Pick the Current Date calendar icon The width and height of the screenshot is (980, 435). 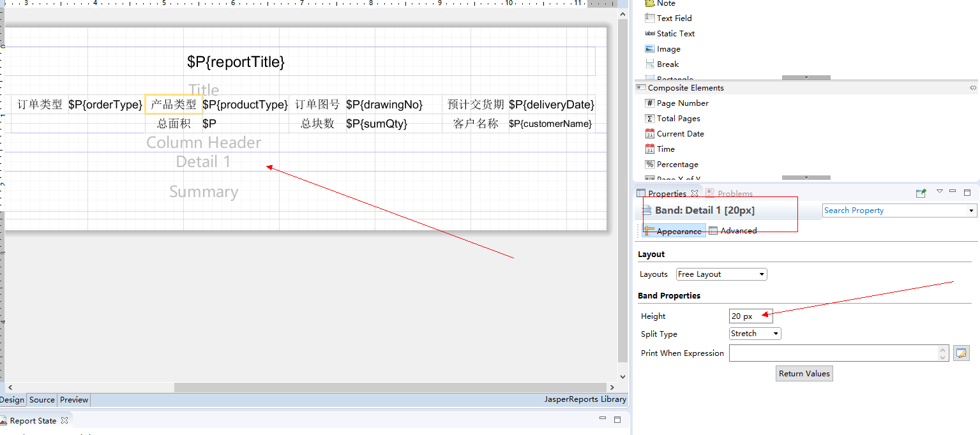tap(650, 133)
